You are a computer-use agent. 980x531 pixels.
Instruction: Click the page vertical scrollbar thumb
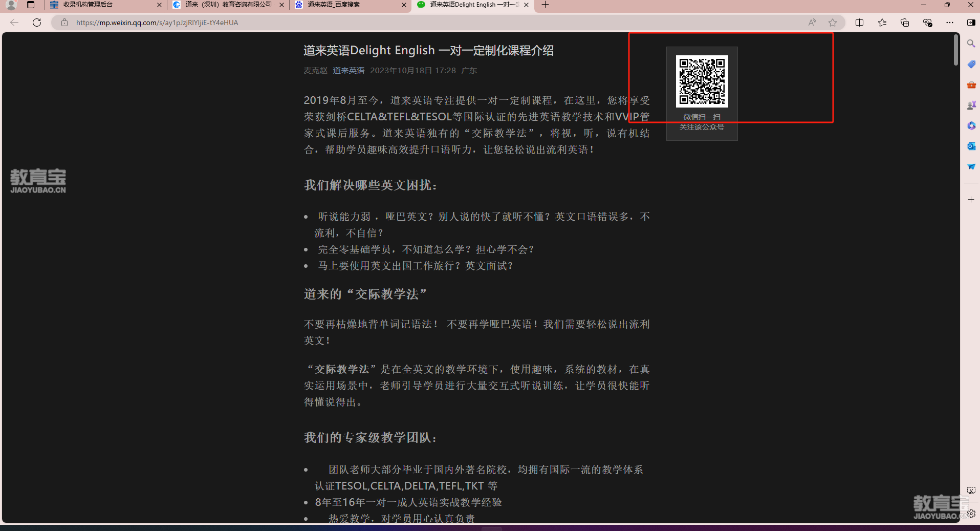955,50
